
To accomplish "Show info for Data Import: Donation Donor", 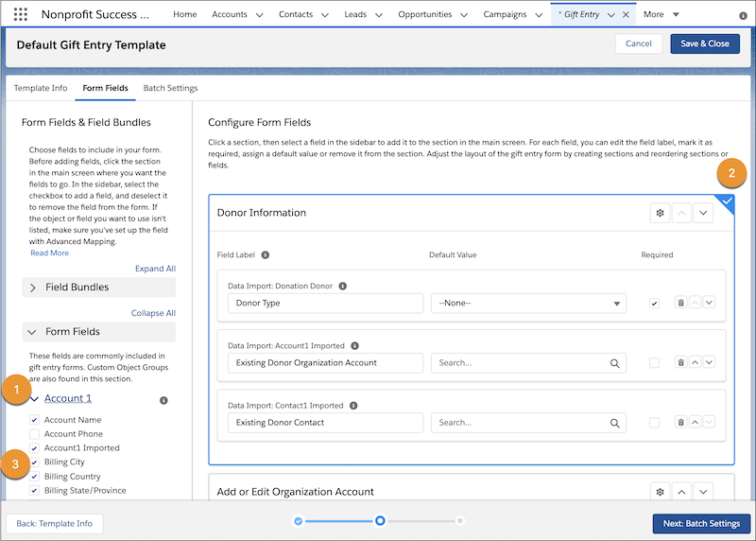I will [x=343, y=287].
